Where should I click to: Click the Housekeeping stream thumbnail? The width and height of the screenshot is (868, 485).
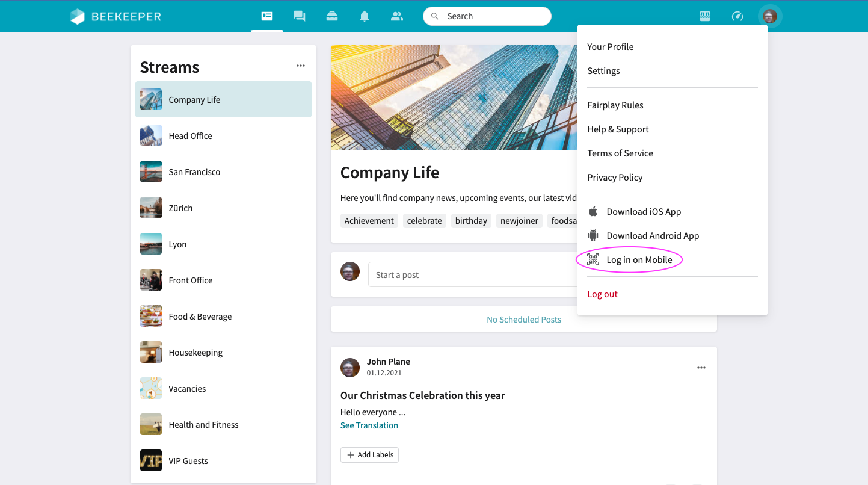(151, 352)
